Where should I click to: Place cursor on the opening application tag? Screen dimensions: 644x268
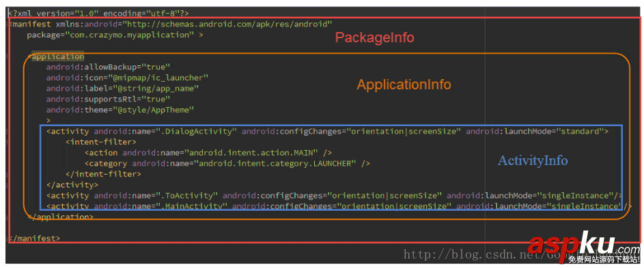tap(56, 56)
